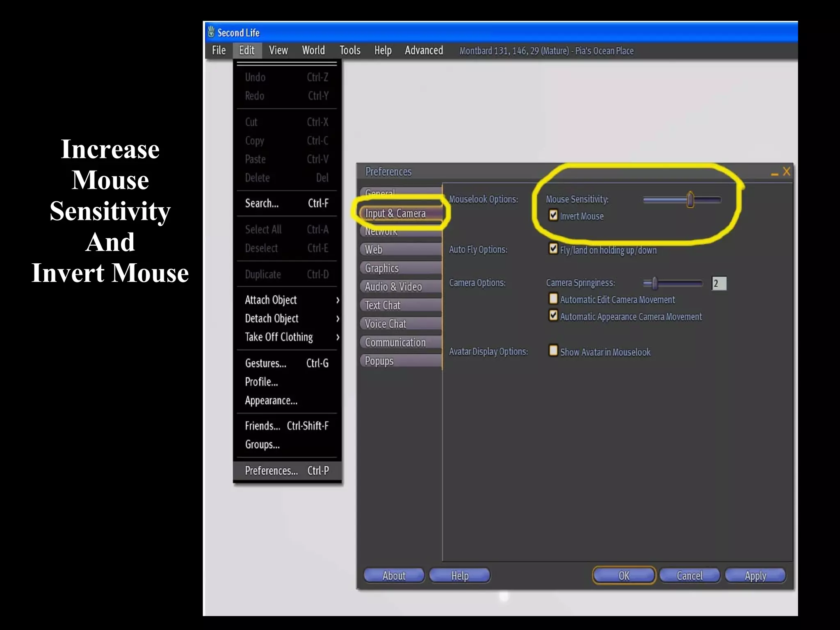This screenshot has height=630, width=840.
Task: Choose Appearance... from Edit menu
Action: (287, 400)
